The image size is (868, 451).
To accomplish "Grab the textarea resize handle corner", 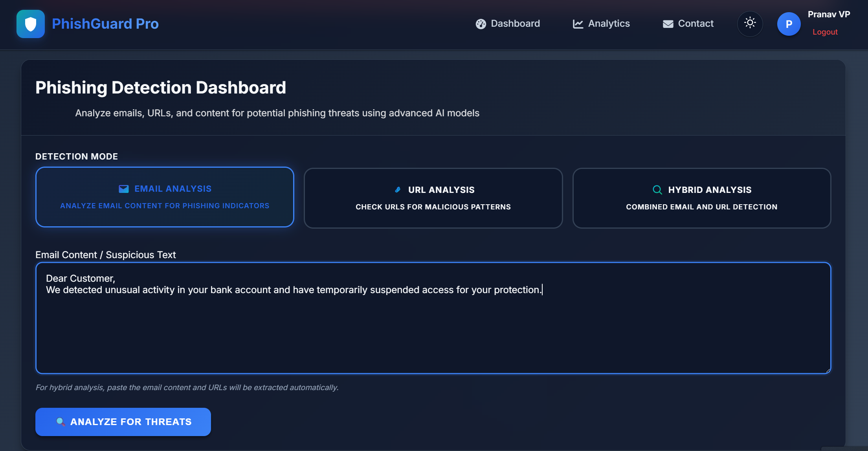I will click(828, 370).
